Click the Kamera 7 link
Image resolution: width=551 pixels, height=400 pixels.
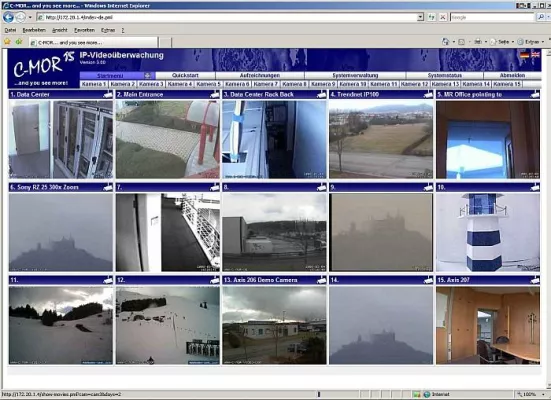pyautogui.click(x=266, y=84)
